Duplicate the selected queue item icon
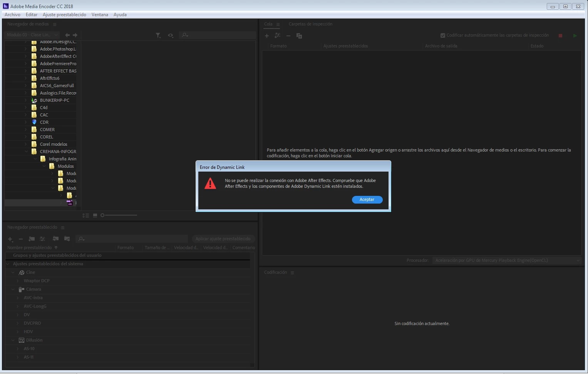Image resolution: width=588 pixels, height=374 pixels. click(299, 36)
